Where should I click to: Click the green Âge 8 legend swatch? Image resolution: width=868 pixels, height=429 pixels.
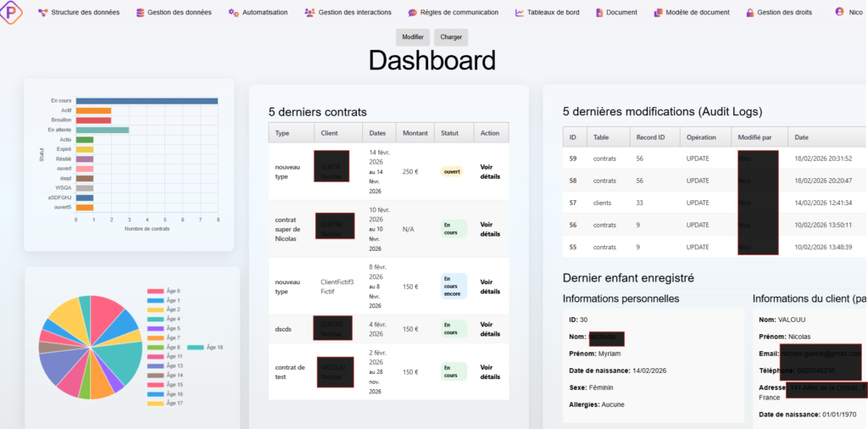tap(155, 348)
